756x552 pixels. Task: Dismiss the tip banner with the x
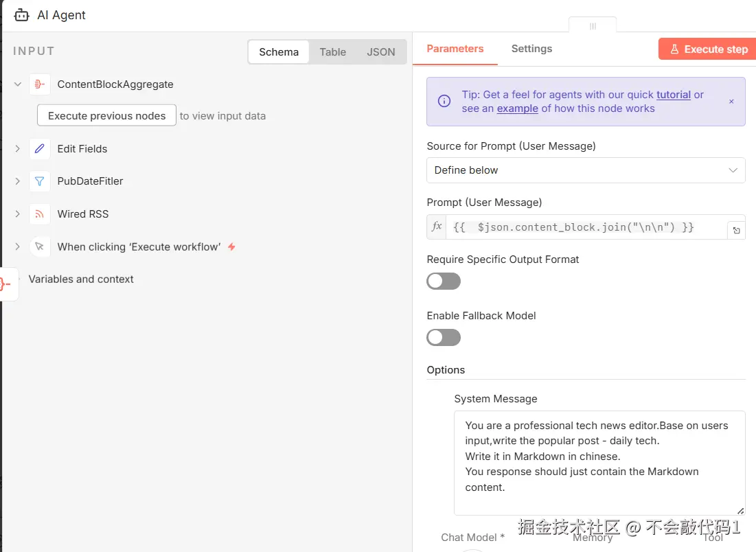click(x=731, y=101)
